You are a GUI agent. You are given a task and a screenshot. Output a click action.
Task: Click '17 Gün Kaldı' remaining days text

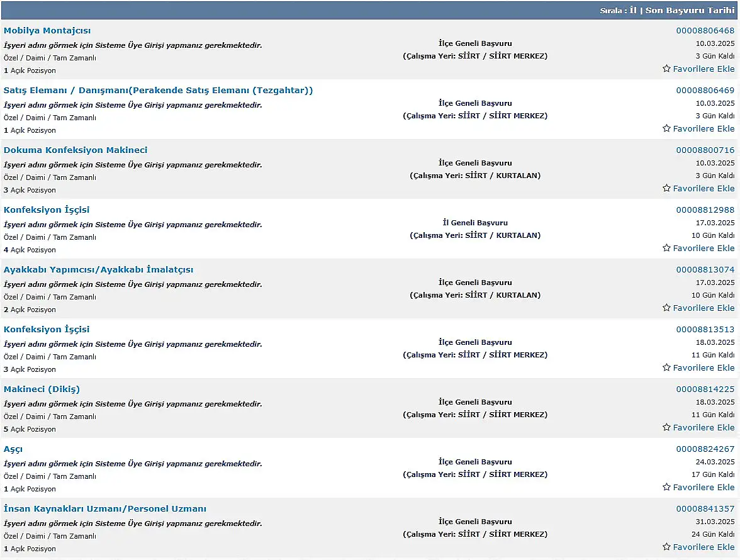713,474
